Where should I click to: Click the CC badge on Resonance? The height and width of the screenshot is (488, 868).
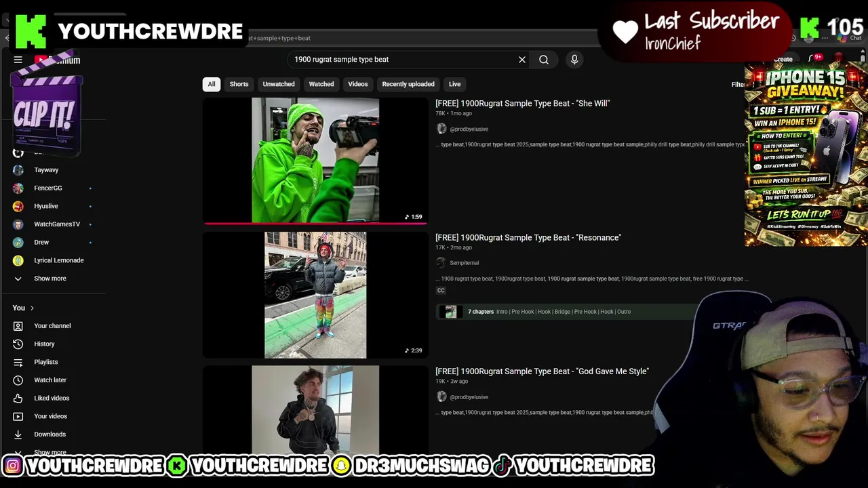point(441,290)
